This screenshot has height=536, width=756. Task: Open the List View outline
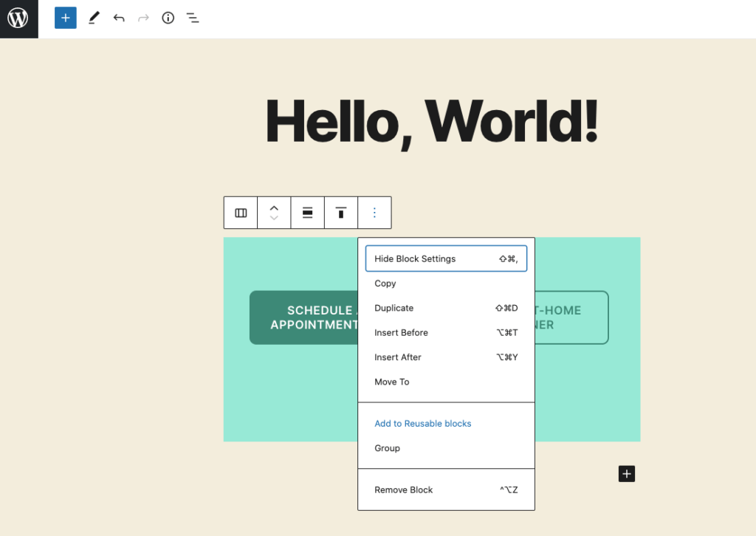[x=193, y=18]
